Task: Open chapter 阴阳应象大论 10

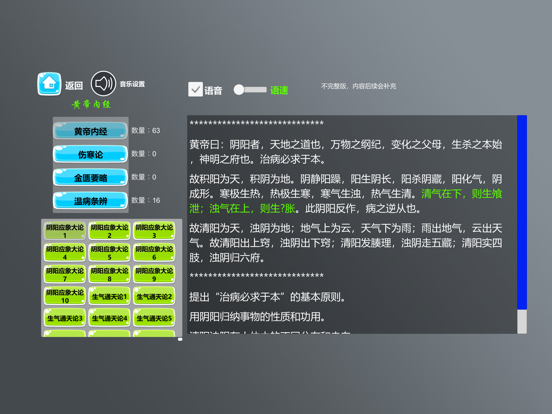Action: click(x=65, y=296)
